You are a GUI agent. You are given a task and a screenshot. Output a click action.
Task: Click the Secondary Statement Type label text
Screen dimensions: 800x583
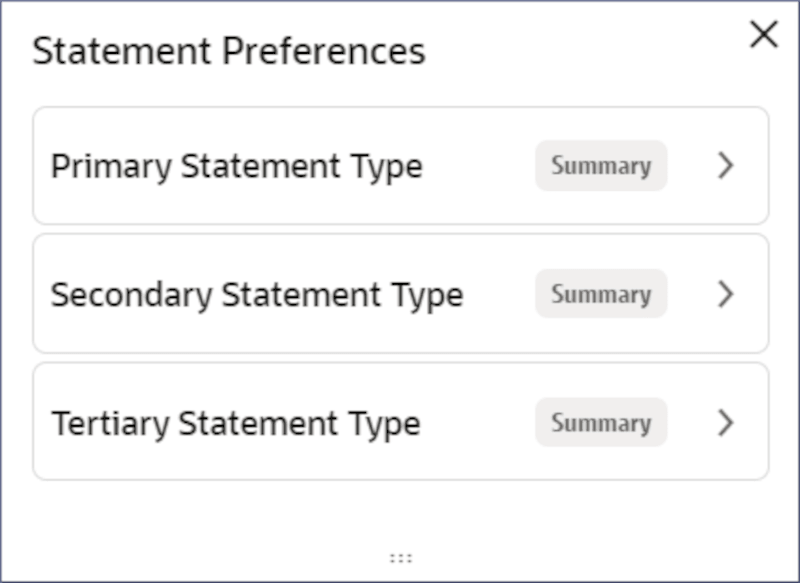click(x=258, y=294)
